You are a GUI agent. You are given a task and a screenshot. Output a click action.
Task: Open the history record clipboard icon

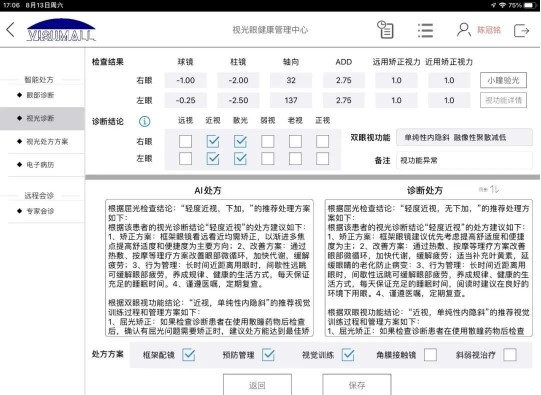click(385, 30)
